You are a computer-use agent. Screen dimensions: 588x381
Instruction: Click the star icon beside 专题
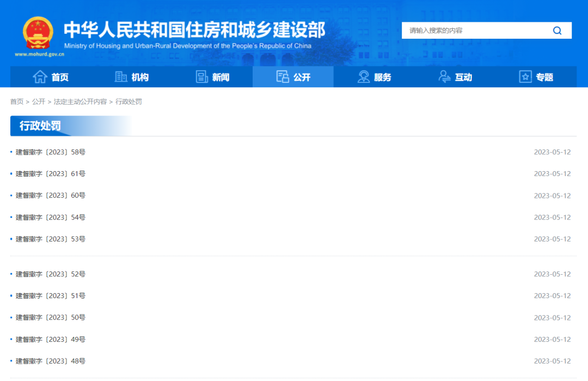[525, 76]
